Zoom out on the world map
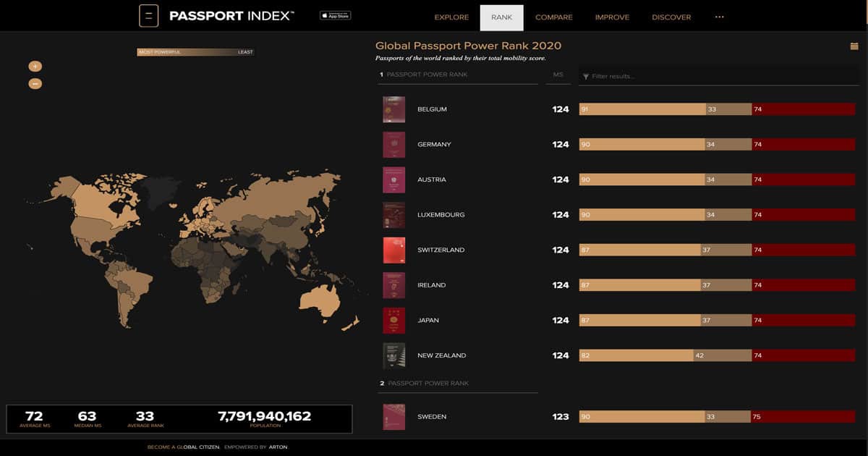This screenshot has height=456, width=868. tap(34, 83)
